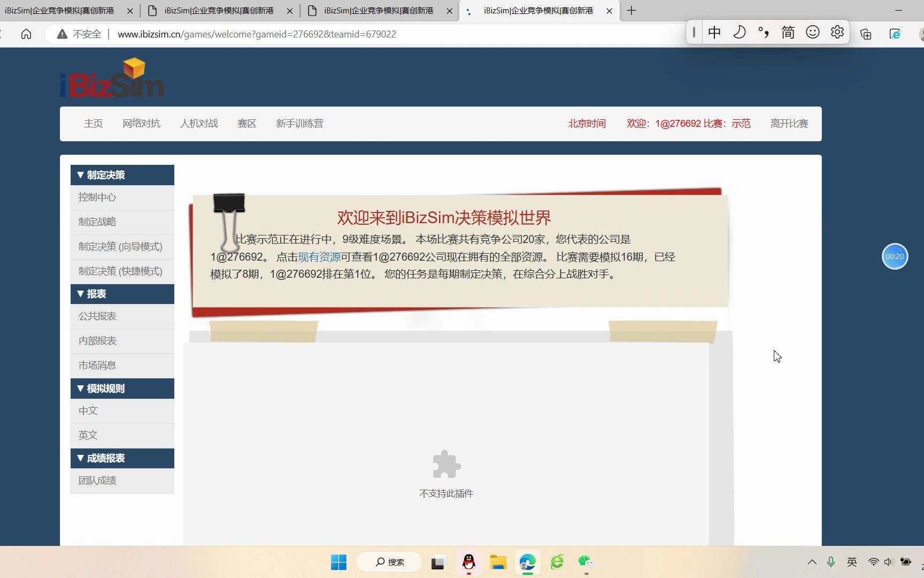
Task: Click the not-secure warning icon in address bar
Action: click(x=62, y=34)
